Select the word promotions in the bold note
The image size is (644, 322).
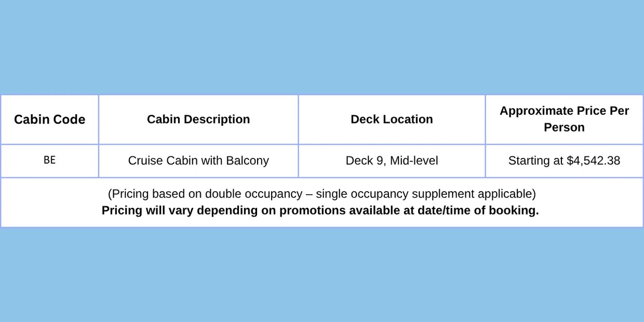pos(315,210)
